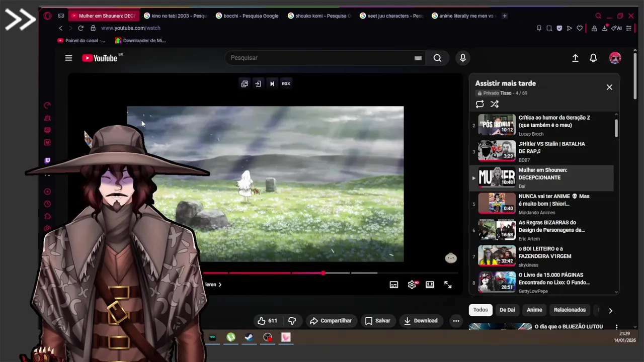Reload the page in browser toolbar
644x362 pixels.
[x=80, y=28]
